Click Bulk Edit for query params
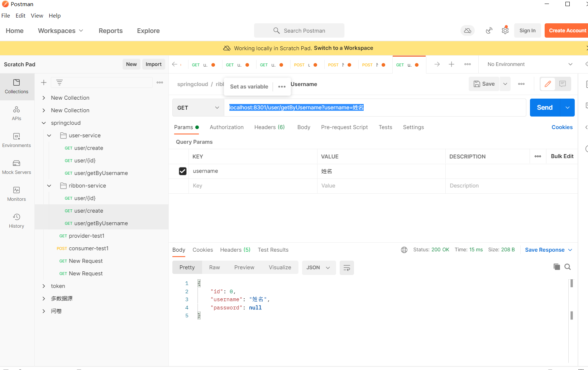Viewport: 588px width, 370px height. tap(562, 156)
